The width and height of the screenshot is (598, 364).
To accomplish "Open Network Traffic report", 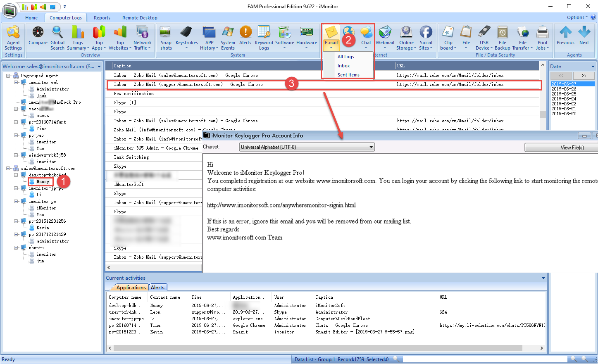I will pos(143,38).
